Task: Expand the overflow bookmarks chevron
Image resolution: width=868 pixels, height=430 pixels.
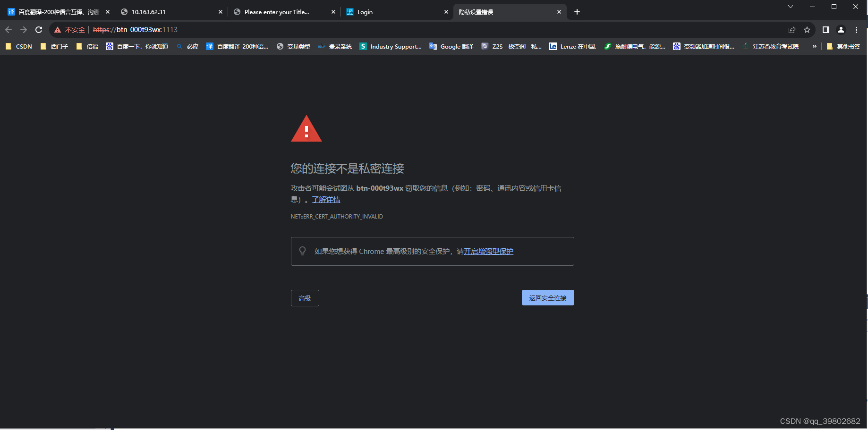Action: point(814,46)
